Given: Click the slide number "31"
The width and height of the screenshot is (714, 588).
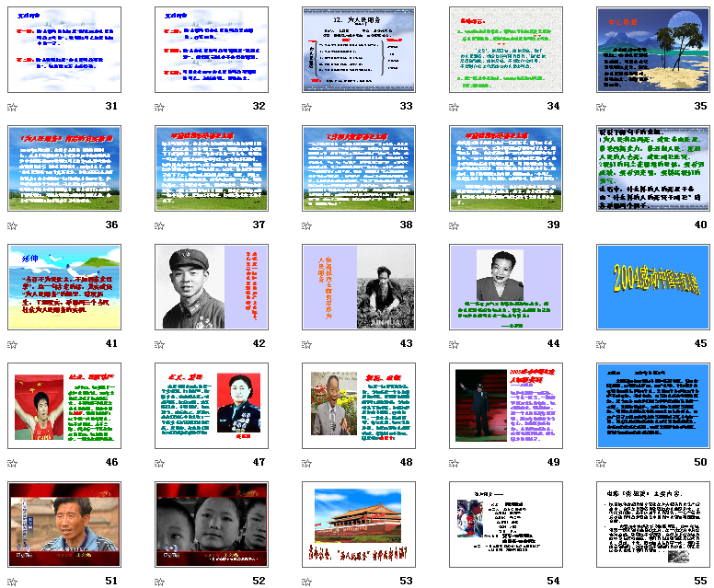Looking at the screenshot, I should tap(111, 106).
